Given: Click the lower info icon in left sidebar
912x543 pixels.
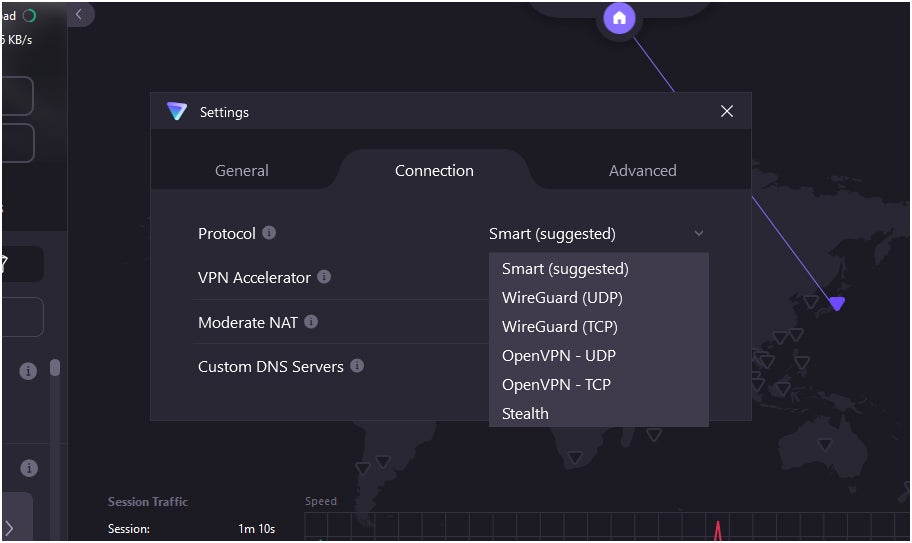Looking at the screenshot, I should (28, 468).
